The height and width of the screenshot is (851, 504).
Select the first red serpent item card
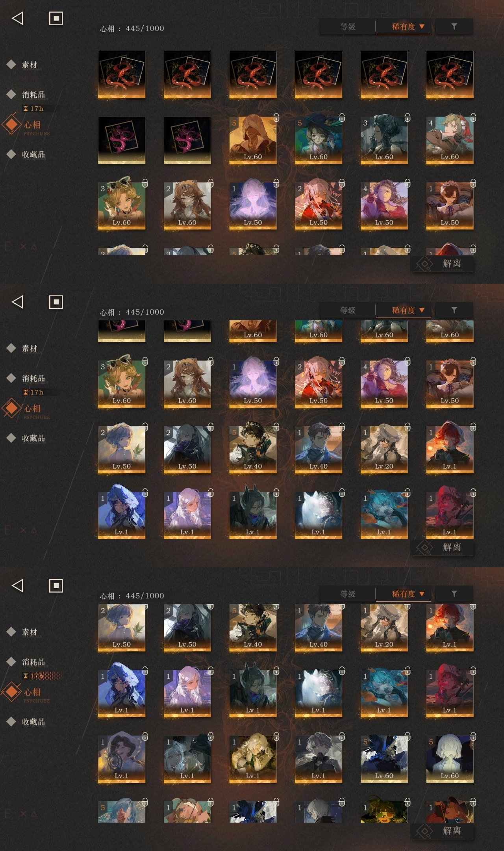122,74
